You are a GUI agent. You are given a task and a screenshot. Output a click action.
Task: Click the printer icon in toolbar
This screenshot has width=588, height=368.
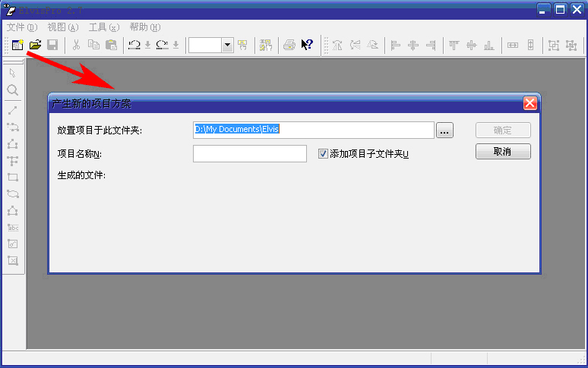[x=289, y=46]
